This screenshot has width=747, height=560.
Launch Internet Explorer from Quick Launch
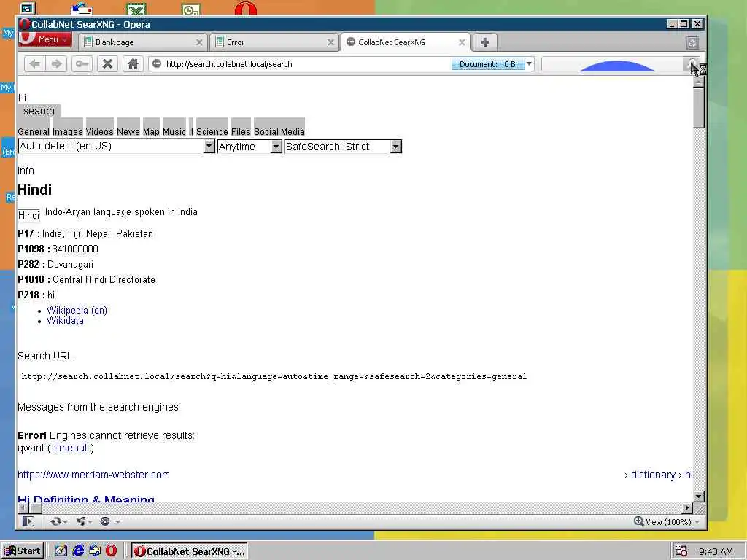click(x=78, y=551)
